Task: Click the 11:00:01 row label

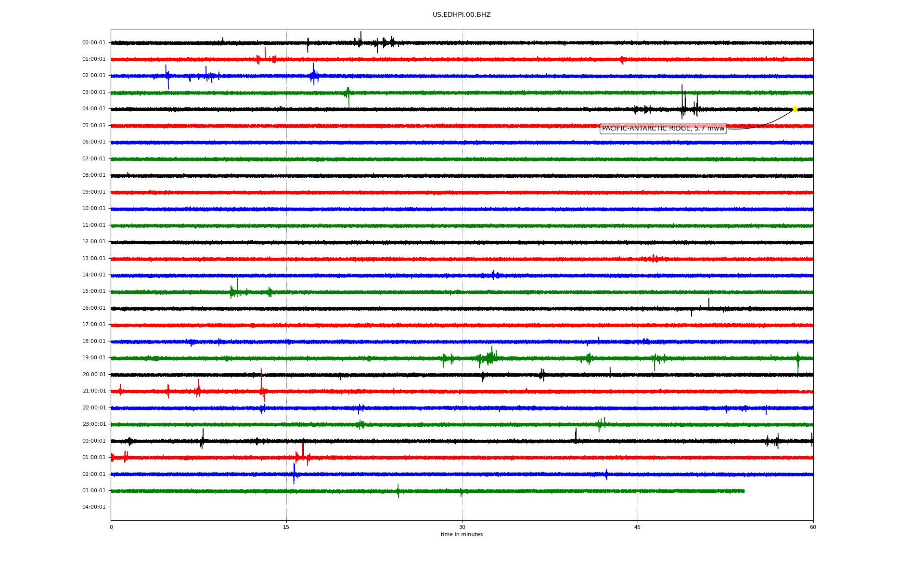Action: point(94,225)
